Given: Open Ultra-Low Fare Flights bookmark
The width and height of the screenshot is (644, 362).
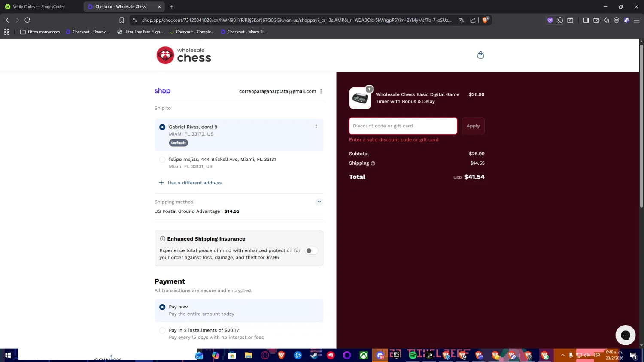Looking at the screenshot, I should pos(140,32).
